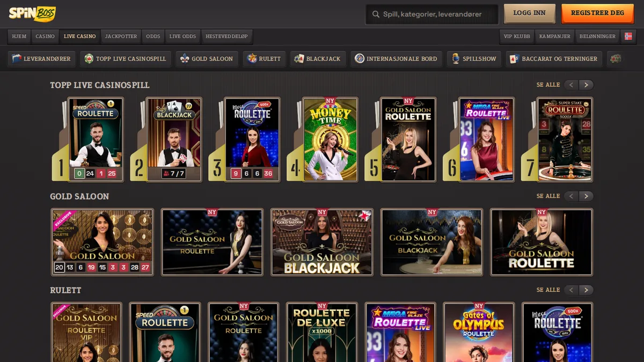The image size is (644, 362).
Task: Open Baccarat og Terninger category
Action: point(554,59)
